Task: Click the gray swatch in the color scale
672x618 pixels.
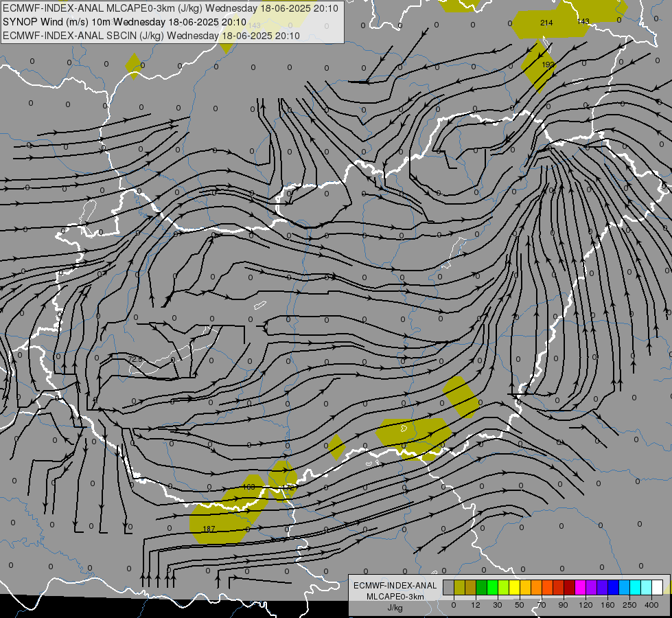Action: point(449,587)
